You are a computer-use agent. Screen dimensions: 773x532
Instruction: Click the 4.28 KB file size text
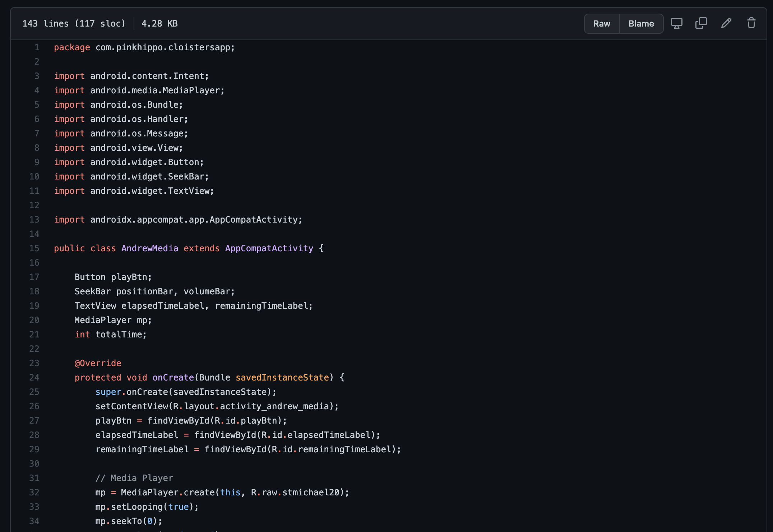click(159, 24)
